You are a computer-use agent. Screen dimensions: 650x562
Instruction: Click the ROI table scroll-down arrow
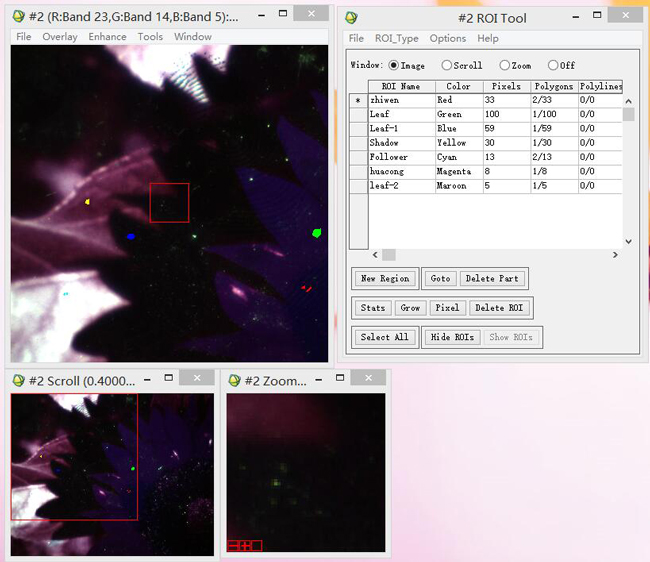click(x=628, y=241)
